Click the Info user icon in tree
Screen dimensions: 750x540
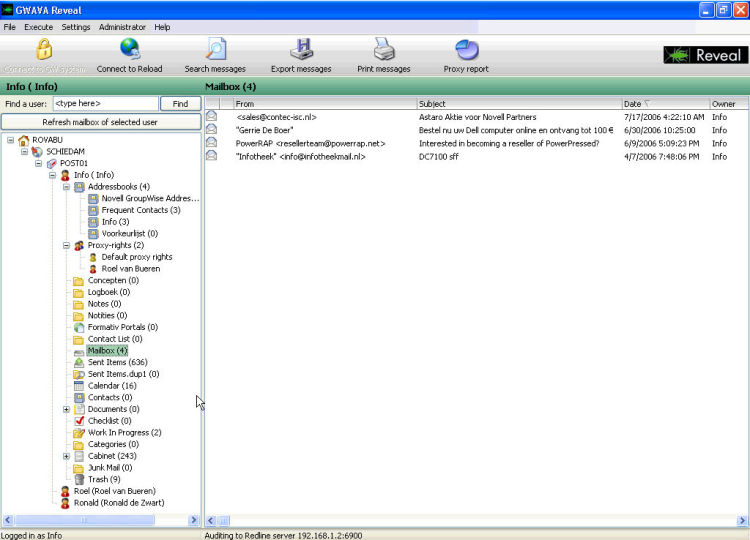pos(65,175)
